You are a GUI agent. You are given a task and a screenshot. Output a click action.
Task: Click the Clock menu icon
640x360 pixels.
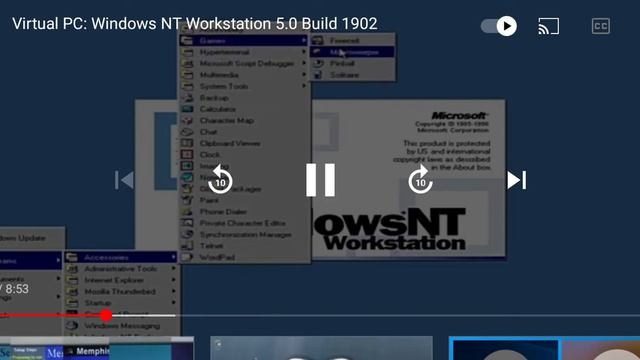click(x=187, y=155)
